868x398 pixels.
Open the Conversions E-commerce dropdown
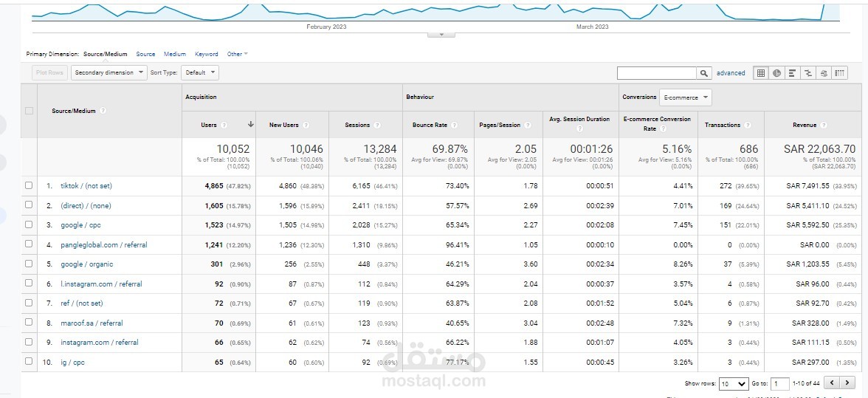685,97
